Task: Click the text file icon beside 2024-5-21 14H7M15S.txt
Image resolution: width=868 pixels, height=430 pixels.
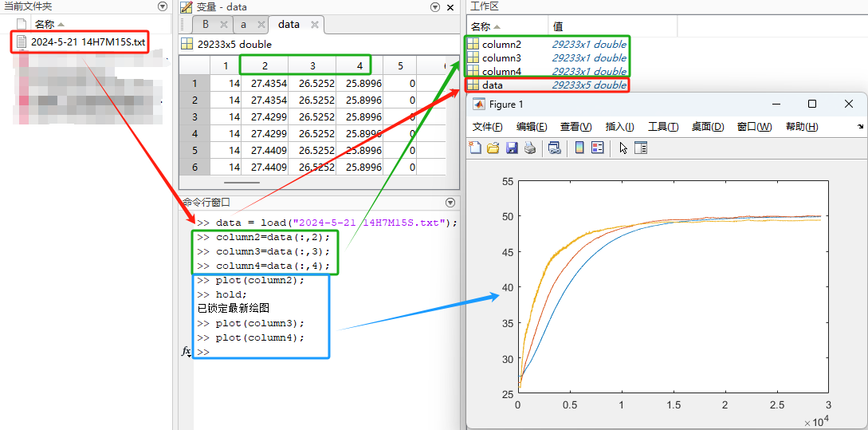Action: (22, 41)
